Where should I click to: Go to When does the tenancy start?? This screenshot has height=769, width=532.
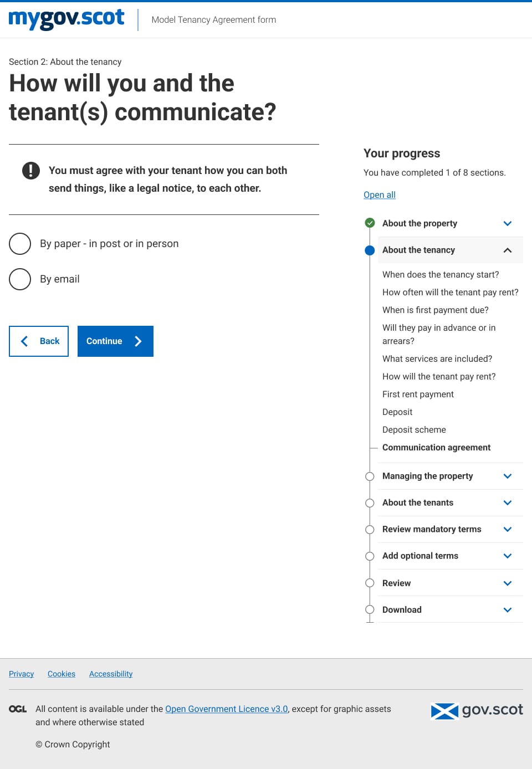coord(441,275)
